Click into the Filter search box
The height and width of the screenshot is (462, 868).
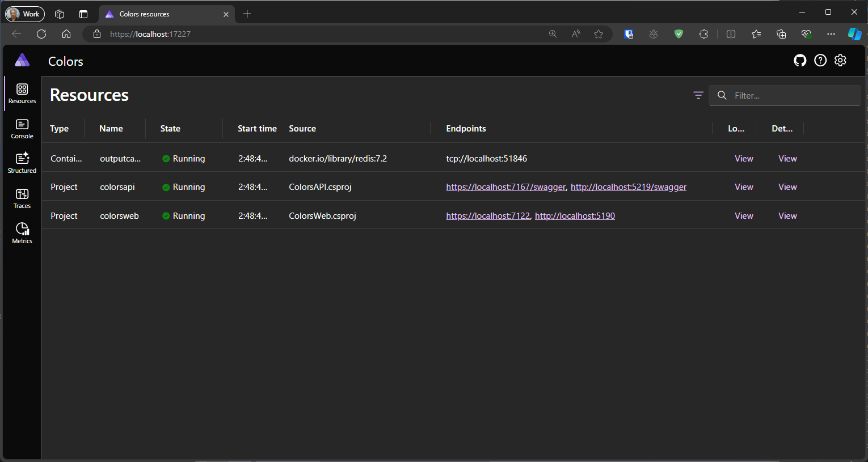click(792, 95)
